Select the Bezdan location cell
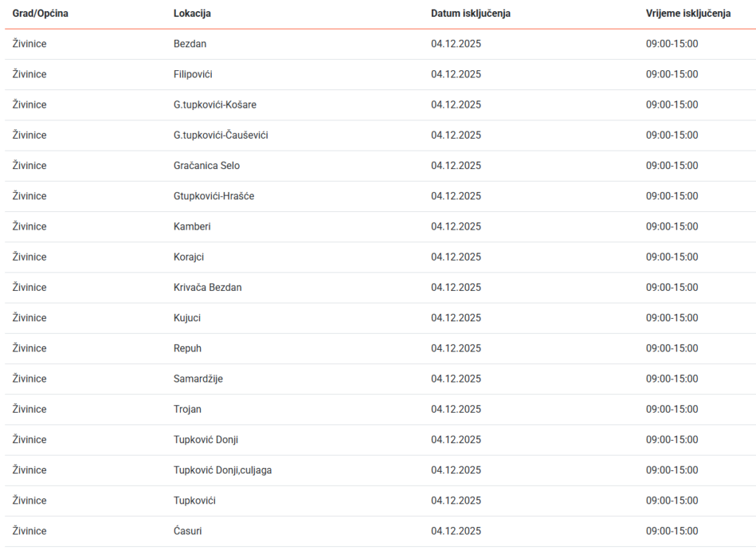 tap(190, 44)
